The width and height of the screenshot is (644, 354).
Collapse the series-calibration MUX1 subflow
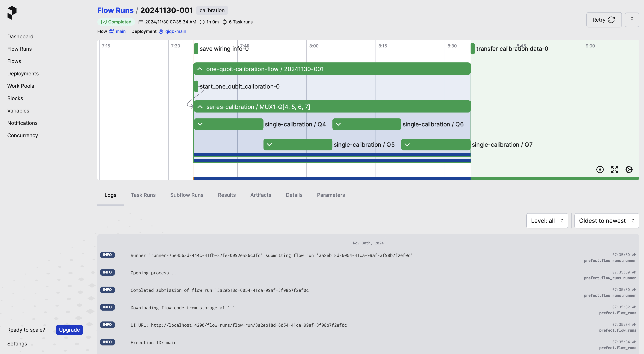coord(200,107)
